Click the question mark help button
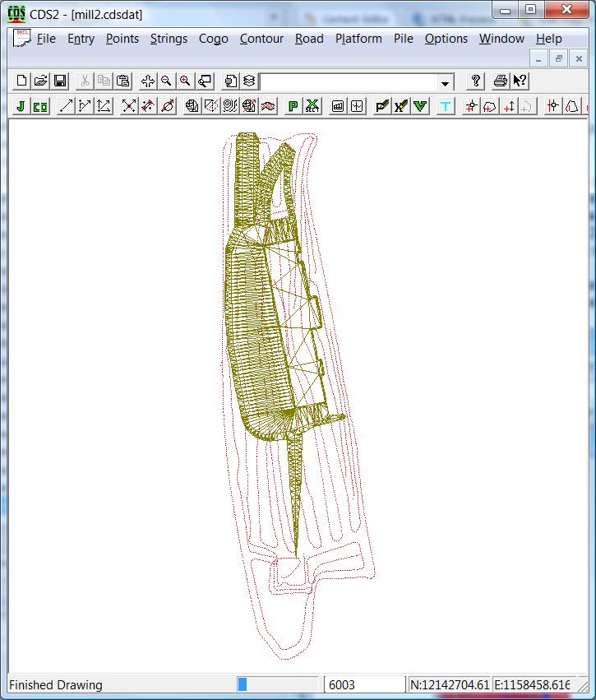 [475, 81]
